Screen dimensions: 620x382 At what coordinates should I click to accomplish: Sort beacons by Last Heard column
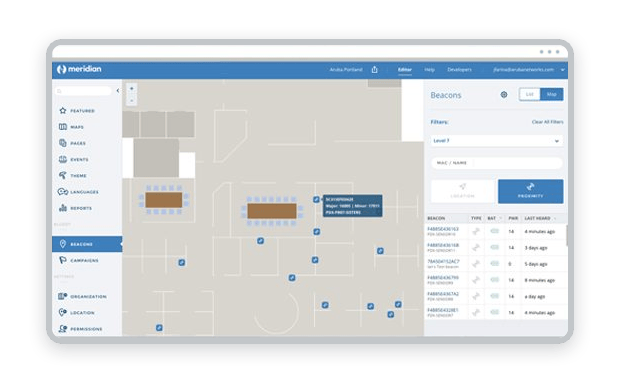pyautogui.click(x=540, y=218)
